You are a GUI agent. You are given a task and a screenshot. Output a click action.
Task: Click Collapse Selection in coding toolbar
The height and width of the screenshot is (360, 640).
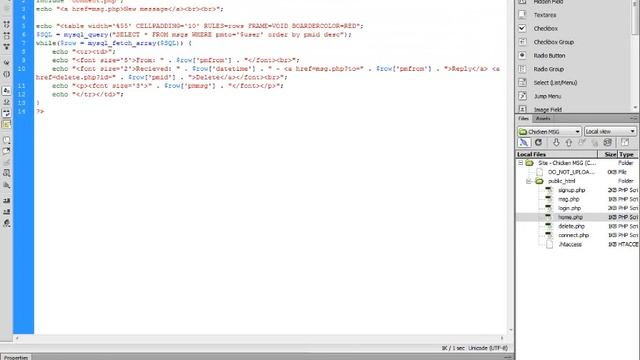(x=7, y=36)
